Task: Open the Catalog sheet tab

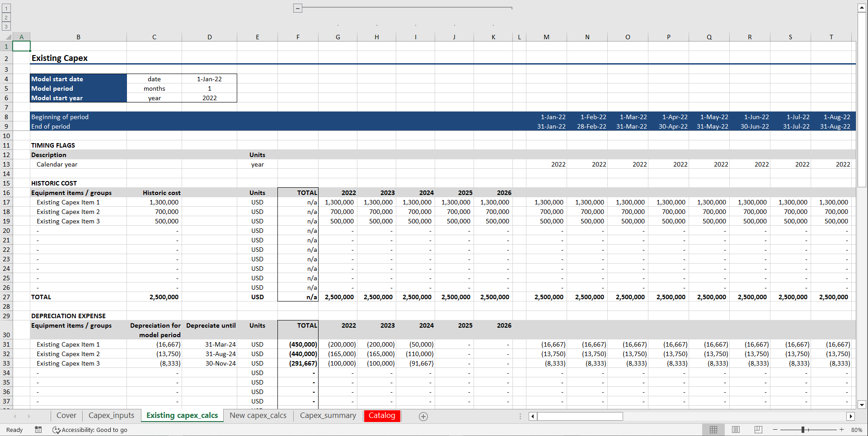Action: 382,415
